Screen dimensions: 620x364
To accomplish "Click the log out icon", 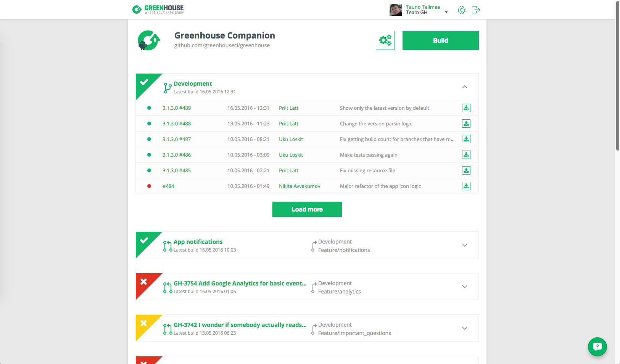I will pos(476,10).
